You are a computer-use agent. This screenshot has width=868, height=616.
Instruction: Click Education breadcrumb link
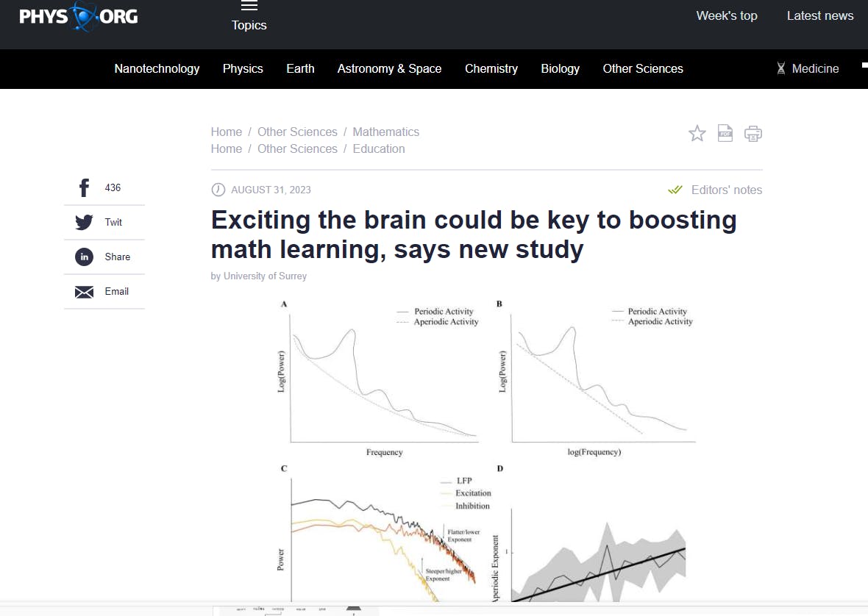(x=379, y=148)
